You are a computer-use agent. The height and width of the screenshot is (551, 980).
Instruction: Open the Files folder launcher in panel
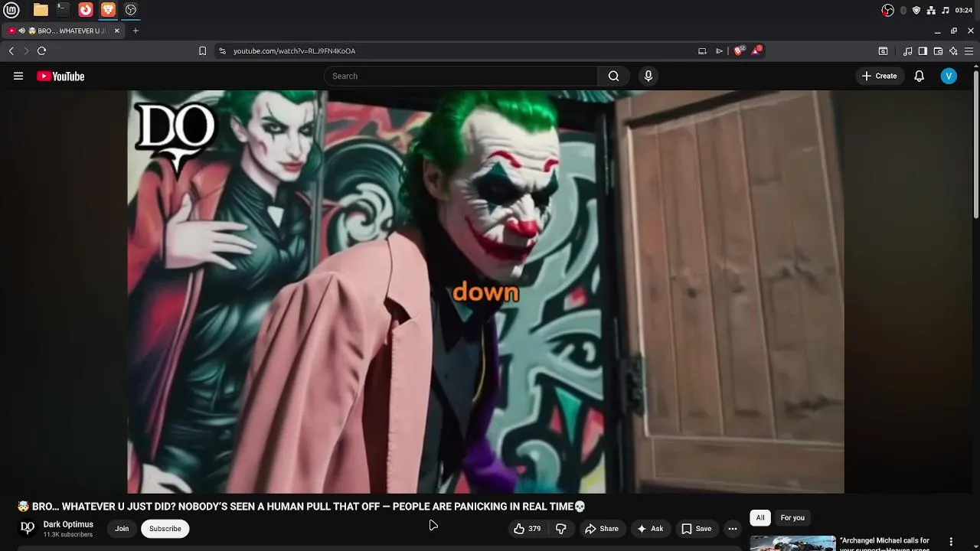pos(41,10)
